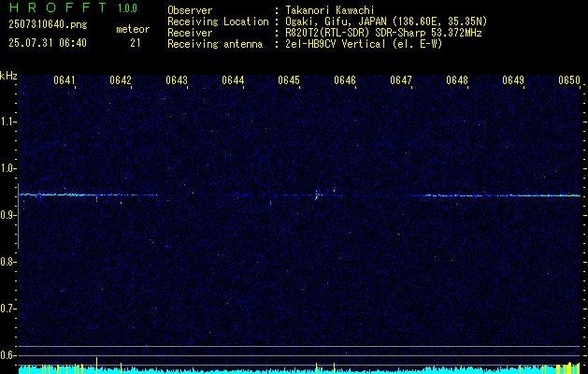Click the 0642 time axis marker
588x374 pixels.
pyautogui.click(x=121, y=80)
